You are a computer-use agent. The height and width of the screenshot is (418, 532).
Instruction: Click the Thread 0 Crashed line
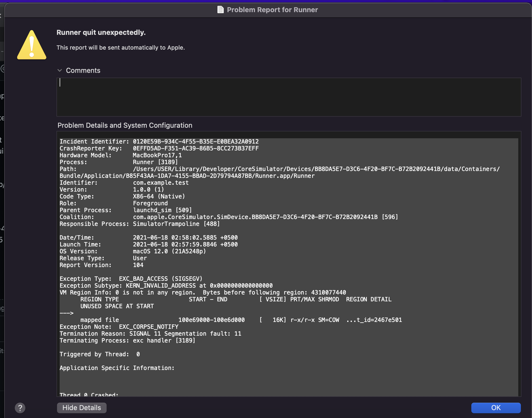(89, 394)
